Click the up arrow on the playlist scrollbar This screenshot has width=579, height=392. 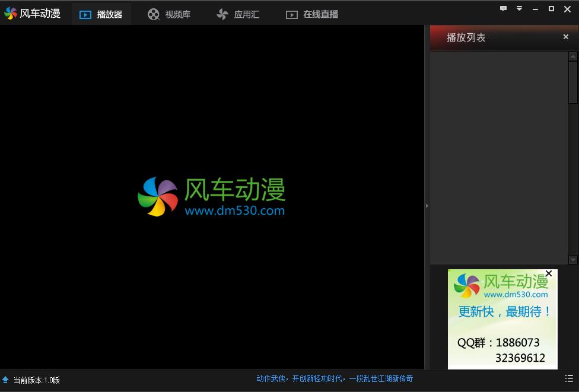pyautogui.click(x=572, y=55)
